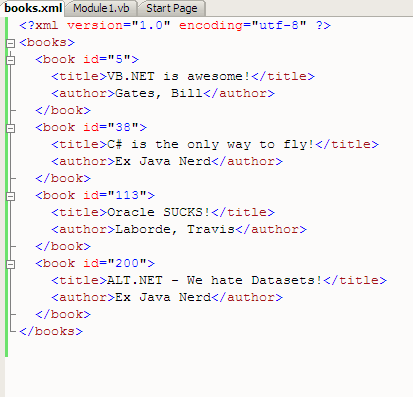Collapse the book id="5" node
The width and height of the screenshot is (413, 397).
tap(11, 60)
